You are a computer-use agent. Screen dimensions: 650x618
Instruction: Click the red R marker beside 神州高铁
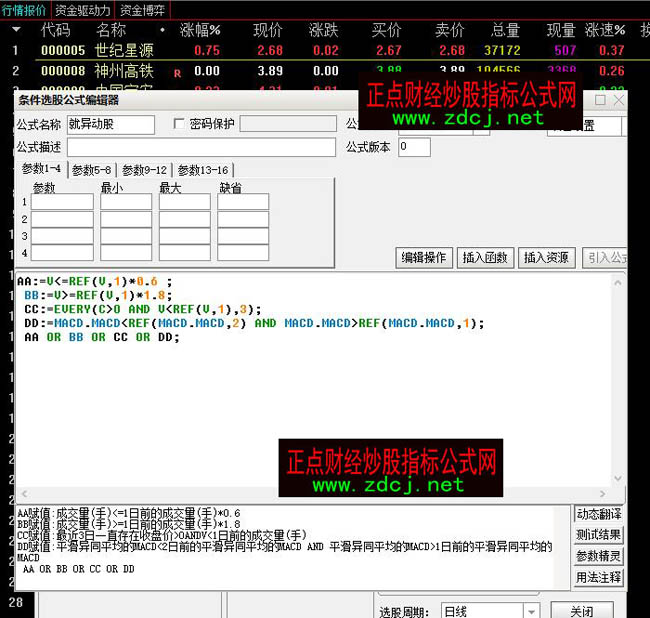click(177, 72)
